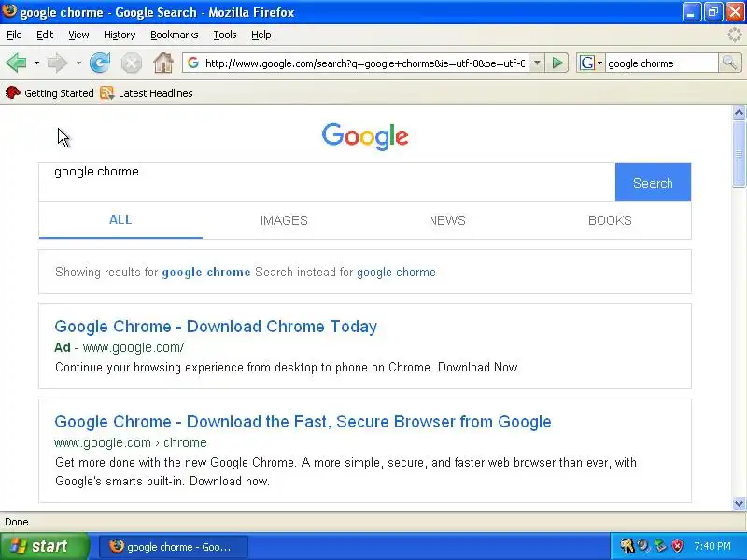Open the Tools menu
Viewport: 747px width, 560px height.
pos(225,35)
